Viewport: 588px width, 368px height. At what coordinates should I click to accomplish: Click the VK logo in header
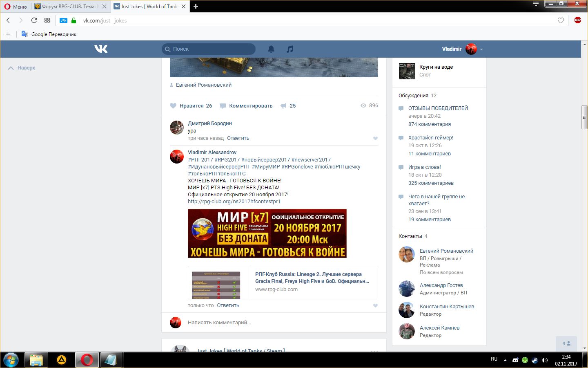(x=101, y=49)
